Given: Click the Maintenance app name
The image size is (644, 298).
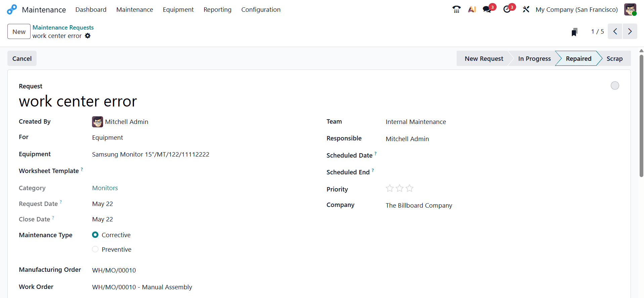Looking at the screenshot, I should 44,10.
